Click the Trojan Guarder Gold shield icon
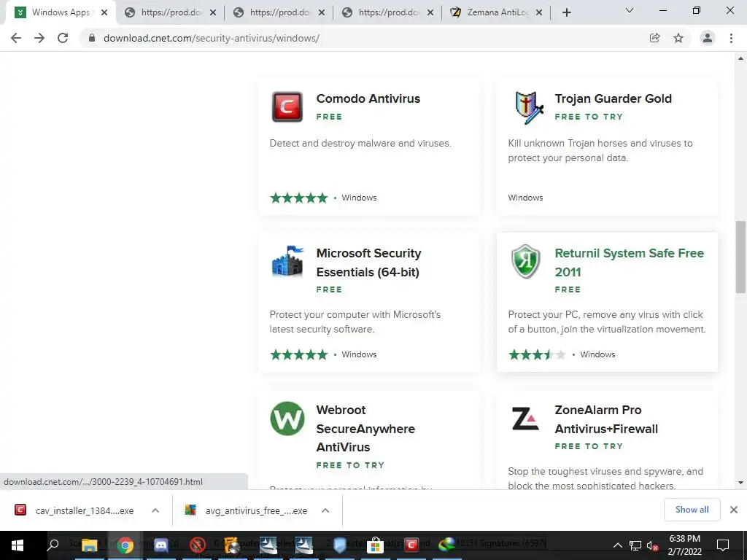This screenshot has width=747, height=560. click(529, 108)
